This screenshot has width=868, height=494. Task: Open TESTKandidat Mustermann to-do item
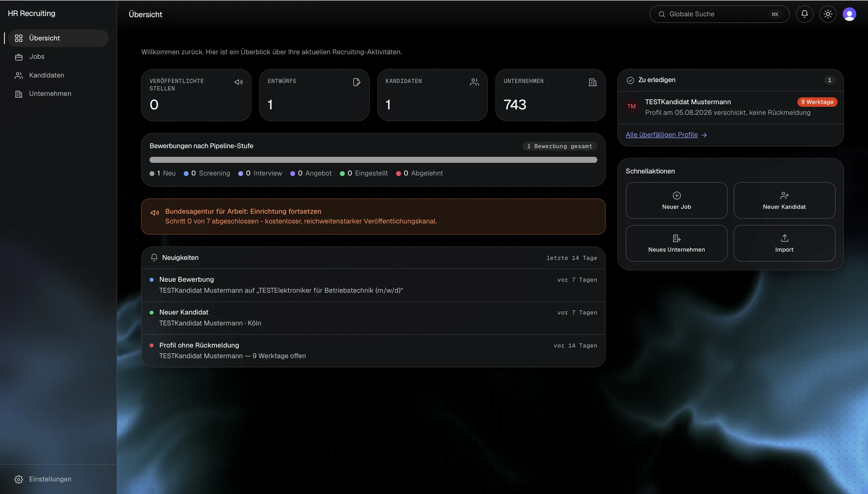730,107
